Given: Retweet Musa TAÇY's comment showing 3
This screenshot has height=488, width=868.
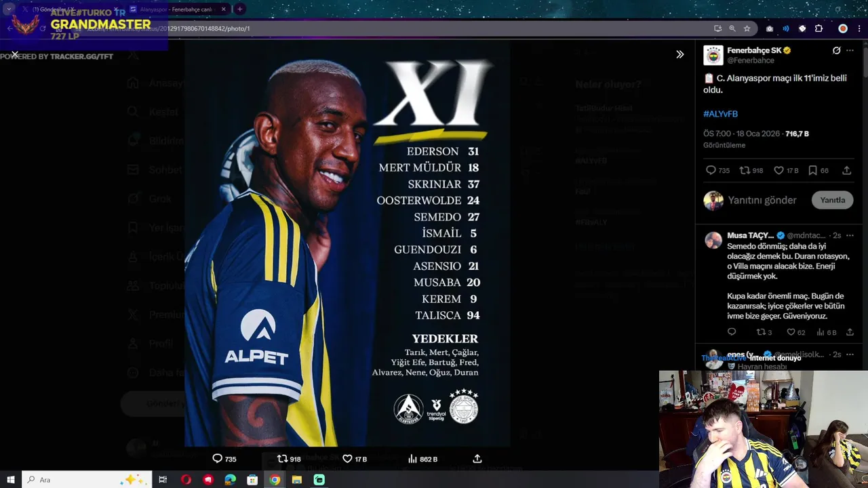Looking at the screenshot, I should (760, 332).
